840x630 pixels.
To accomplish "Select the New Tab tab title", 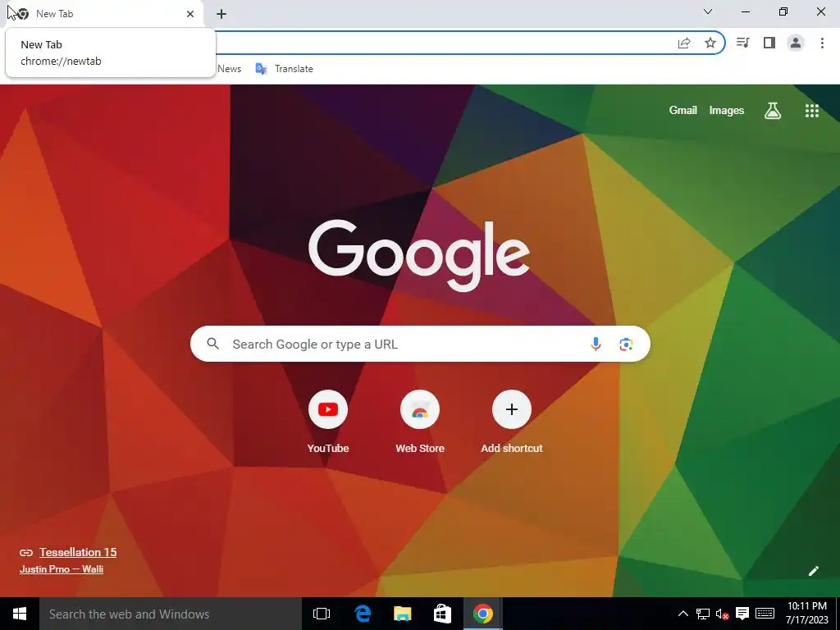I will [55, 14].
